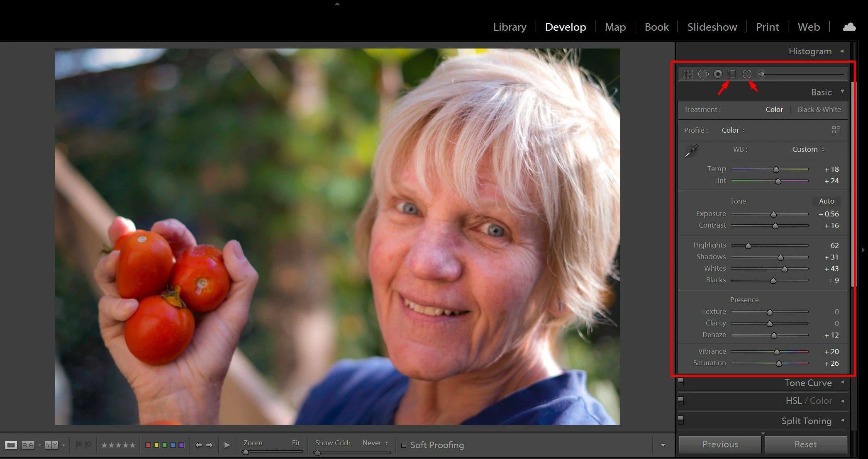Open the Slideshow module
This screenshot has width=868, height=459.
712,27
